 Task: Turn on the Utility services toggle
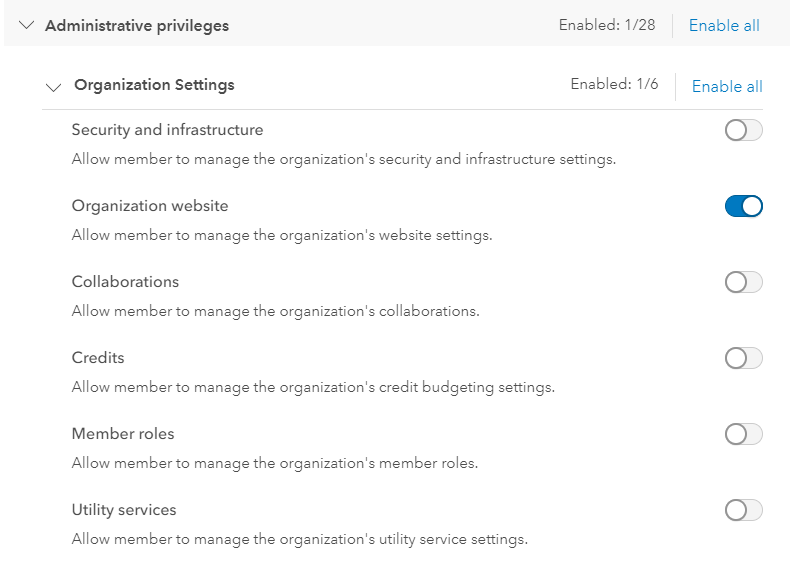click(x=743, y=510)
